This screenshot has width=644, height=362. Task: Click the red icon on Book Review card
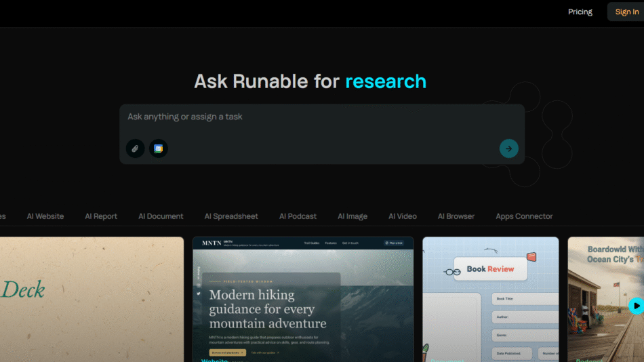(x=531, y=257)
